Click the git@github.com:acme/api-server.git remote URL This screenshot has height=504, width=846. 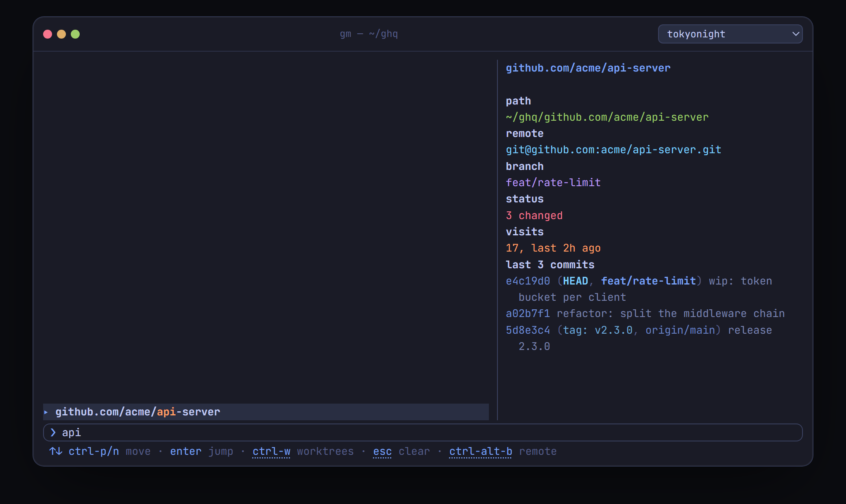[613, 150]
